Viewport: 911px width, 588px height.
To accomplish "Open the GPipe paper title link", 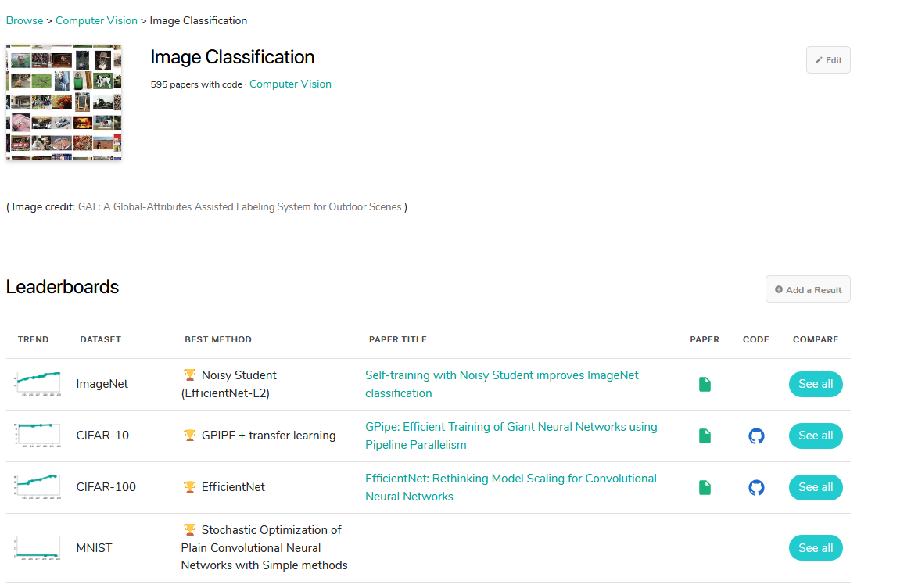I will pos(511,436).
